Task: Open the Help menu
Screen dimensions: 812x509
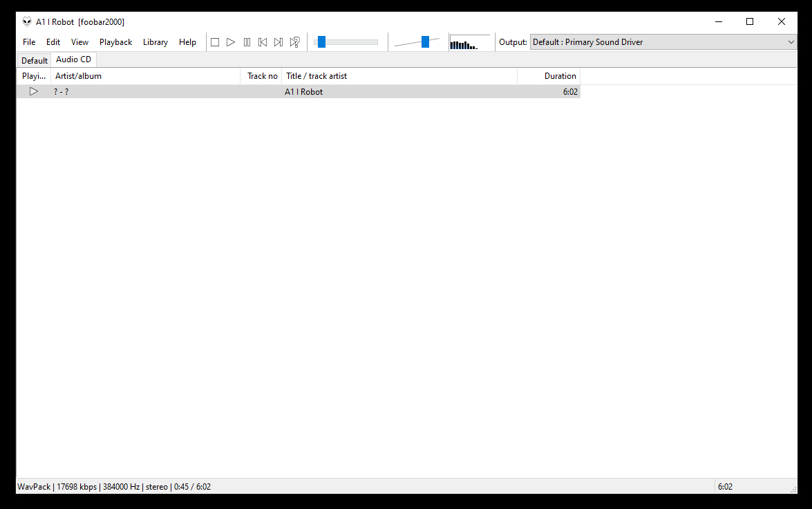Action: (187, 42)
